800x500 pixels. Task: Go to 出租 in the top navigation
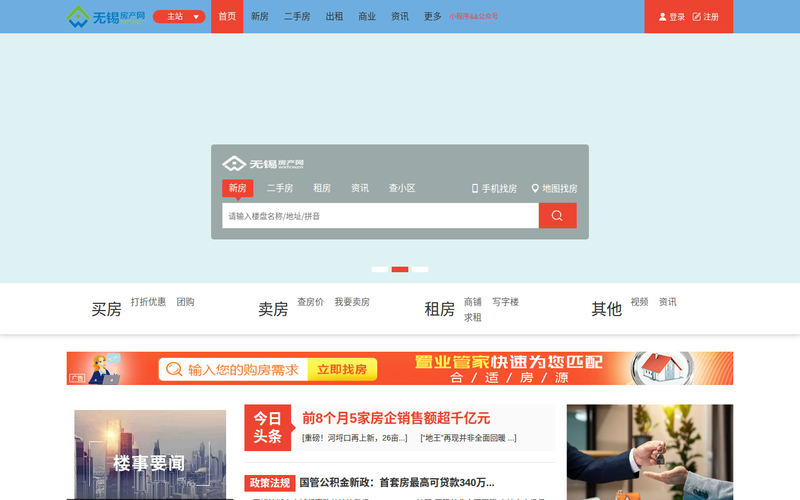tap(334, 17)
